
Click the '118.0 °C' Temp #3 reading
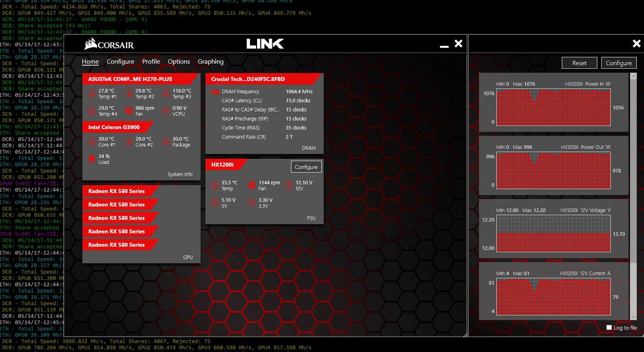182,91
